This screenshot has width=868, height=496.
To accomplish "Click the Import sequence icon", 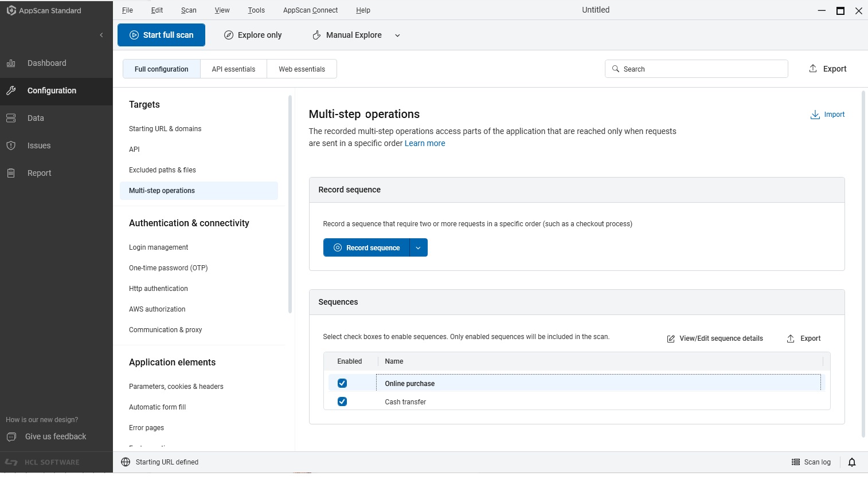I will [x=815, y=115].
